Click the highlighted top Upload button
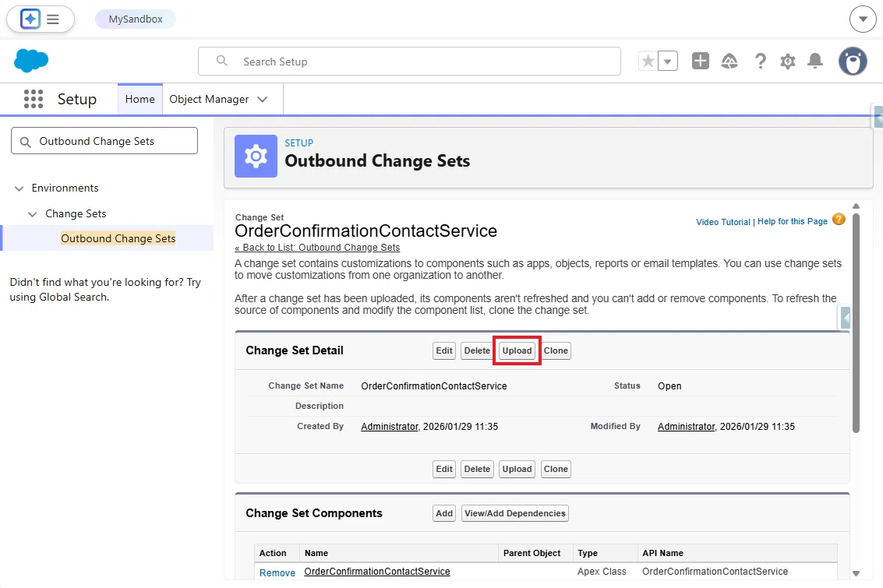 click(517, 350)
